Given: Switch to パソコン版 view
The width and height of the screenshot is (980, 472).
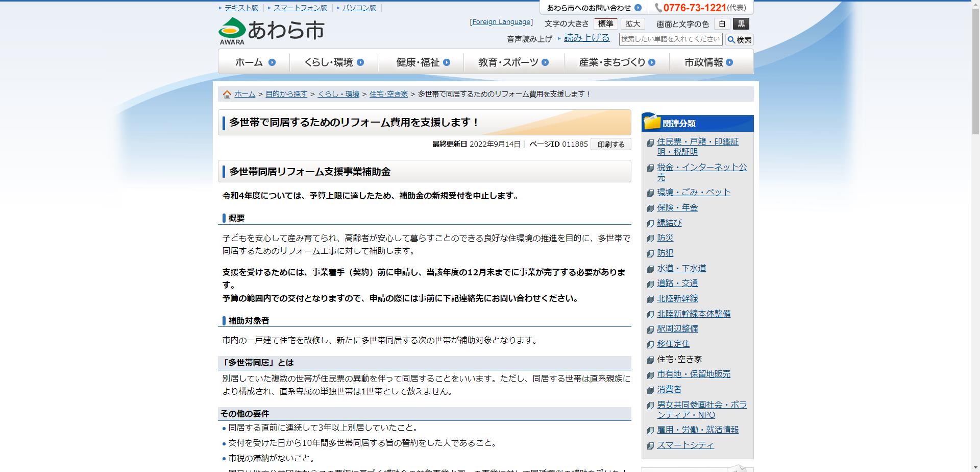Looking at the screenshot, I should 359,8.
